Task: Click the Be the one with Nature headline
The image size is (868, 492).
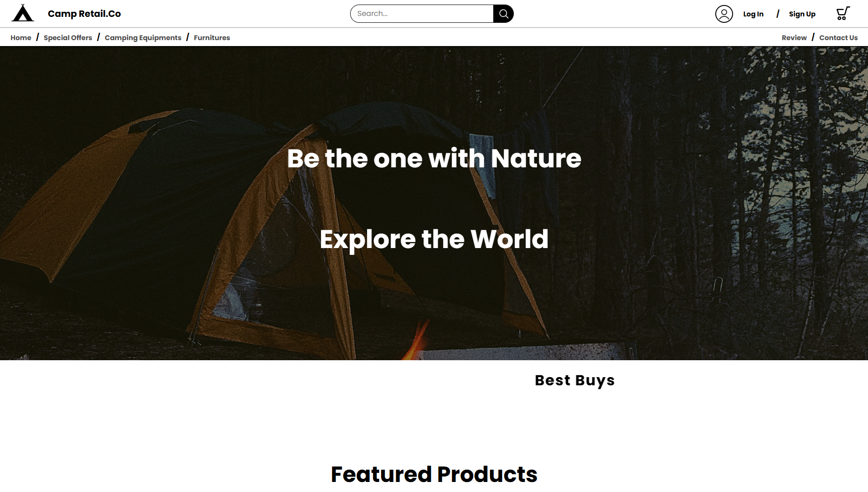Action: point(434,159)
